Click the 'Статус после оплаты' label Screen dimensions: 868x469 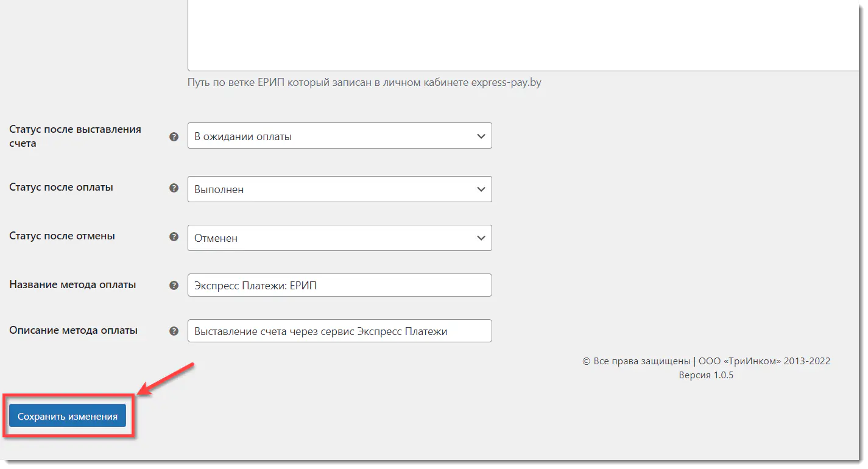pyautogui.click(x=61, y=188)
